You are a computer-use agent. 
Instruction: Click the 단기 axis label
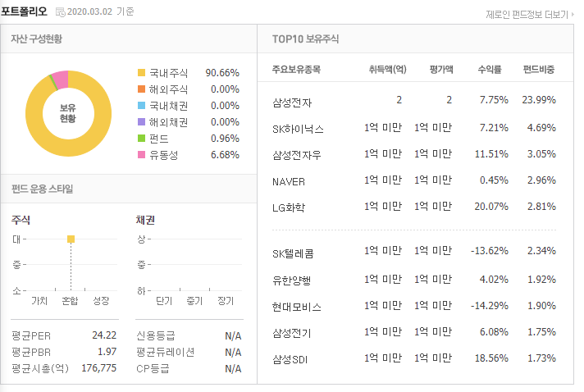coord(164,301)
